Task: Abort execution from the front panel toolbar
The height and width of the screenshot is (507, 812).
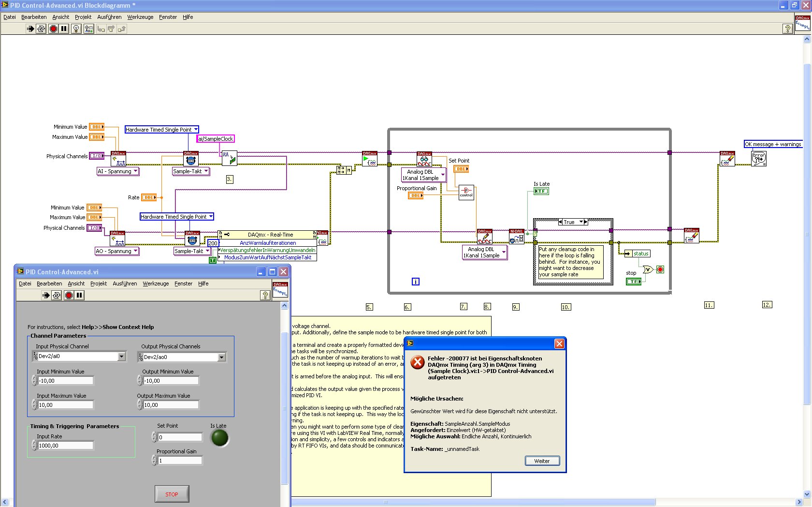Action: pos(69,295)
